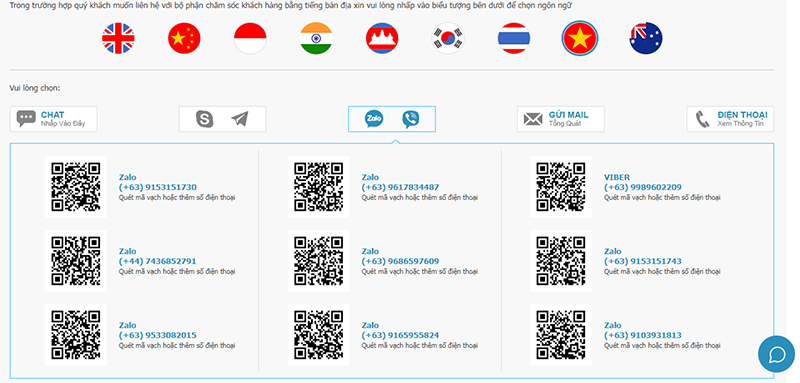The height and width of the screenshot is (383, 800).
Task: Click QR code for (+63) 9533082015
Action: 76,335
